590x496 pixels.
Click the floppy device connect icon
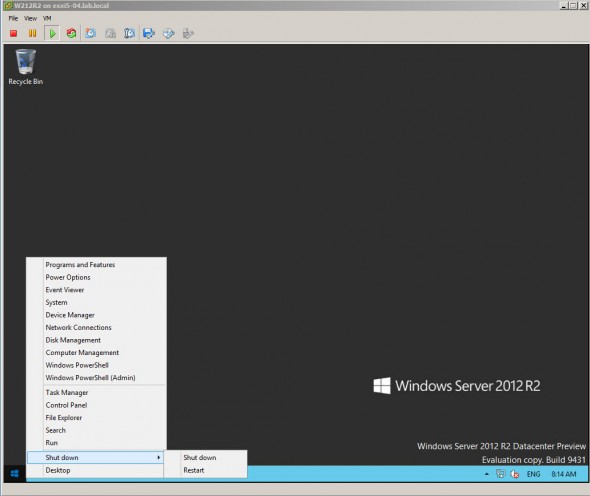click(149, 33)
